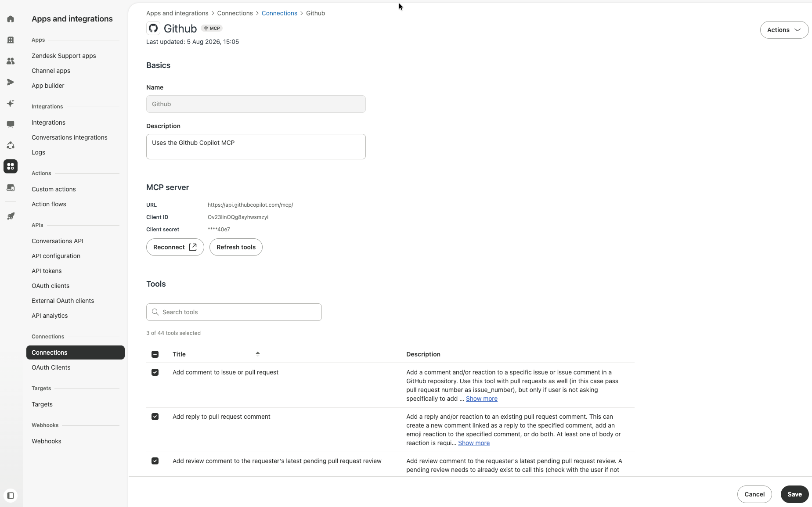This screenshot has width=812, height=507.
Task: Open the AI sparkle icon in rail
Action: point(11,103)
